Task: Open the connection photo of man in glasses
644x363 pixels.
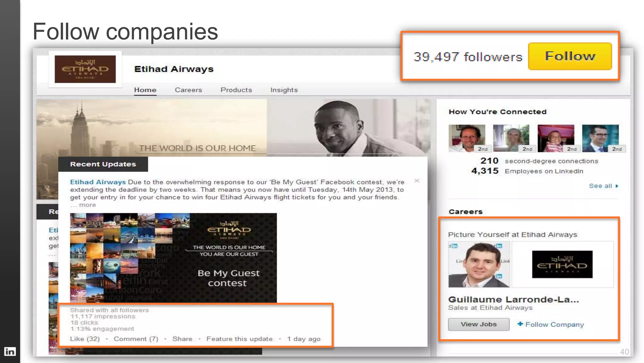Action: pyautogui.click(x=600, y=138)
